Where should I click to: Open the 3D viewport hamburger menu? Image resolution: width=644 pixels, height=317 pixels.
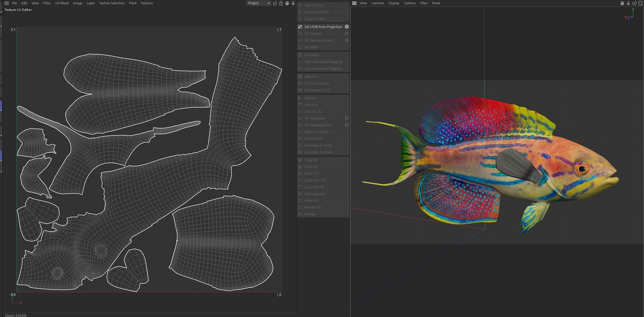[x=354, y=3]
